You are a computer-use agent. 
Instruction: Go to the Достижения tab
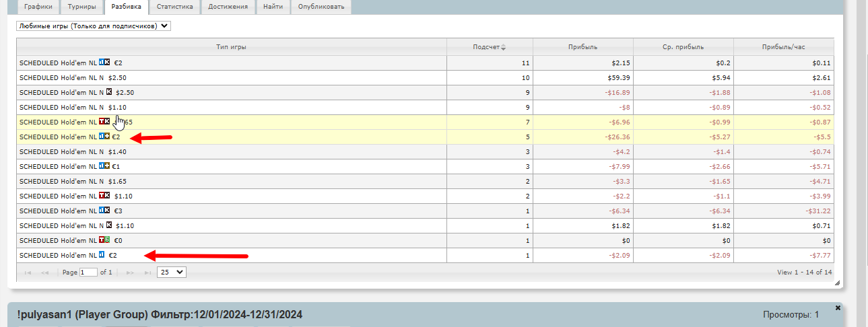pyautogui.click(x=228, y=7)
